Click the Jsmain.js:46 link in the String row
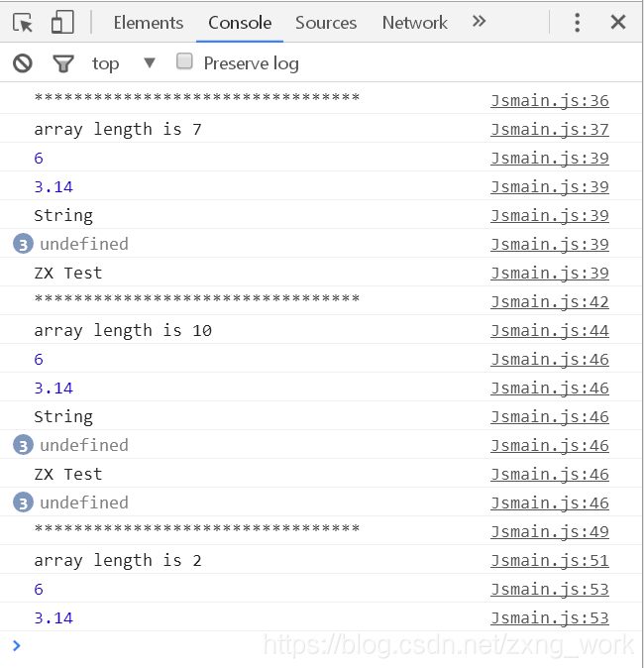 550,417
